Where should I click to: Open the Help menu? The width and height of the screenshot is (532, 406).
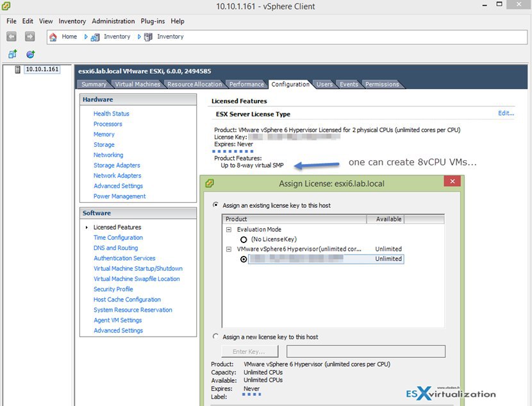pos(178,21)
